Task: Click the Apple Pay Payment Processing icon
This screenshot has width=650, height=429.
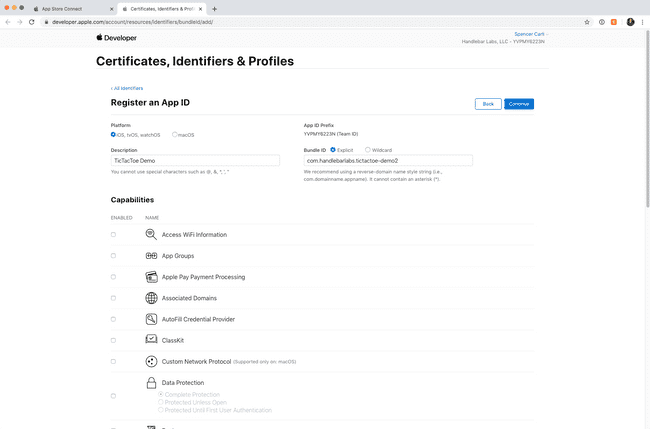Action: pos(151,277)
